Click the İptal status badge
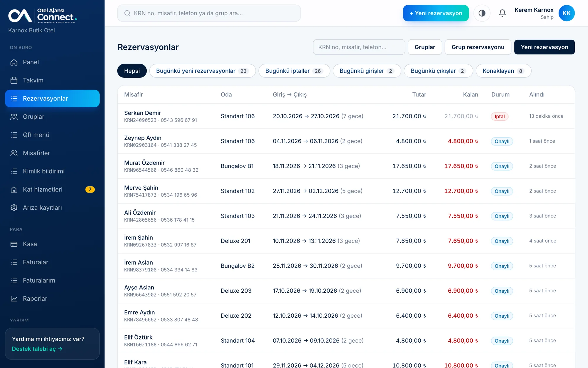 pos(500,116)
